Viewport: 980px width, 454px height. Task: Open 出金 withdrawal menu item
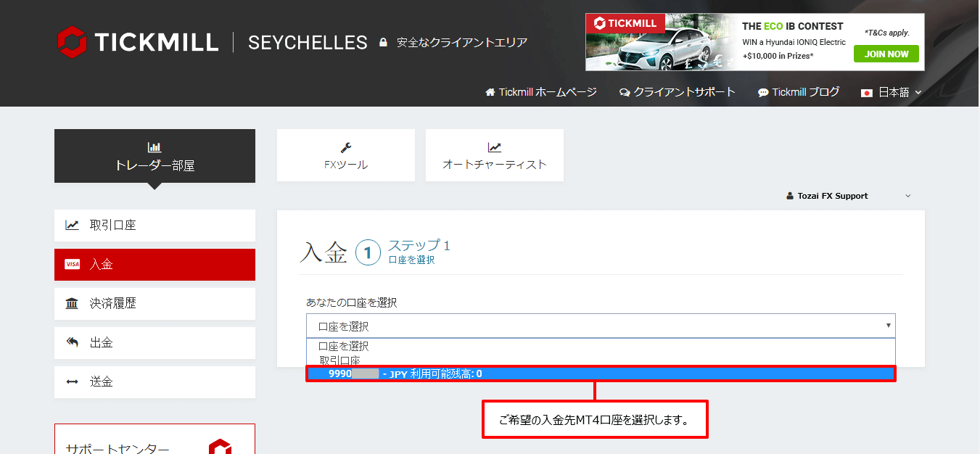tap(155, 343)
